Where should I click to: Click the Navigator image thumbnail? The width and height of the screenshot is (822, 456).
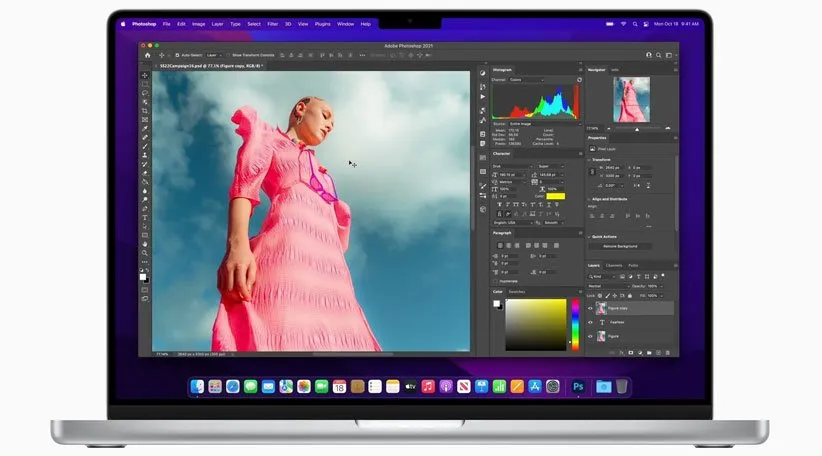click(x=631, y=100)
